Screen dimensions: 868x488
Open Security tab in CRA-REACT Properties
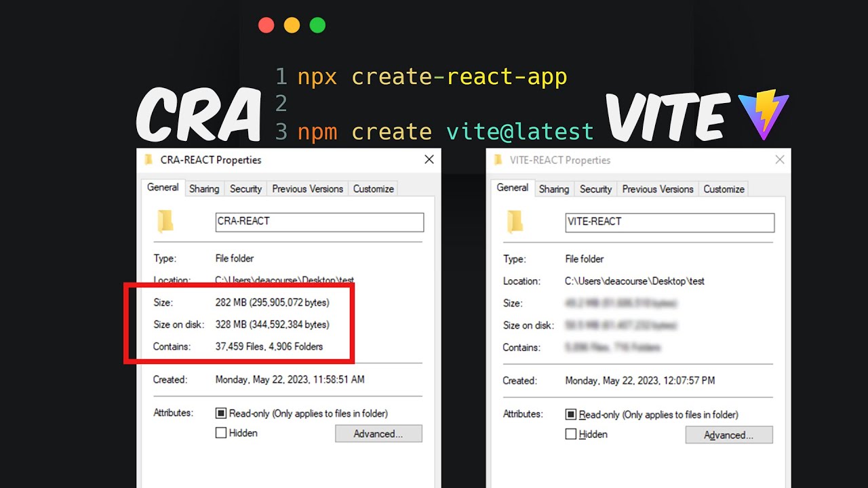pyautogui.click(x=245, y=189)
